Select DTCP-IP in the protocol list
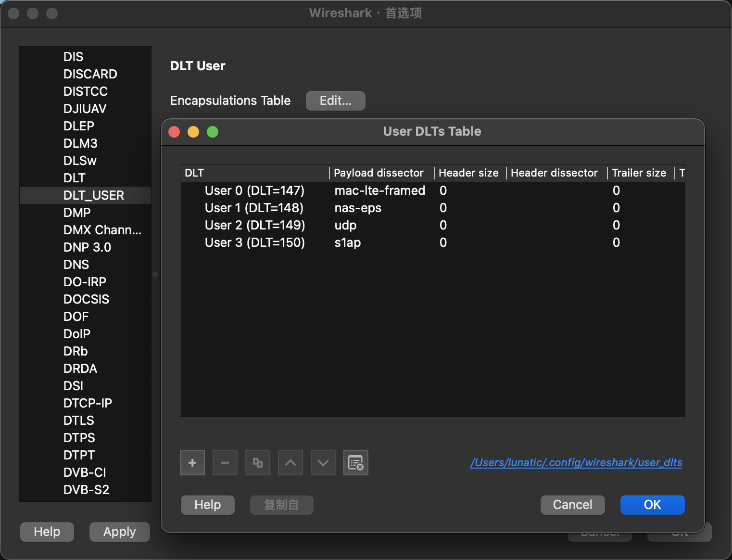 coord(86,403)
